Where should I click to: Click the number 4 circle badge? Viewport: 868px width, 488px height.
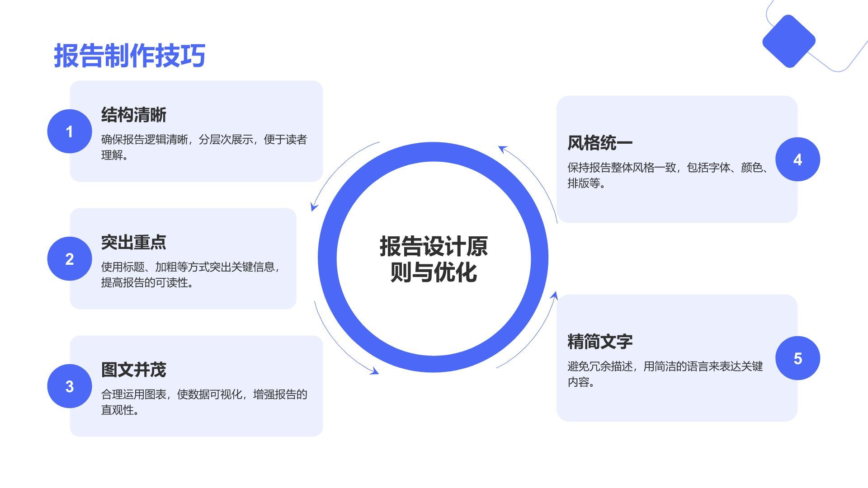797,160
